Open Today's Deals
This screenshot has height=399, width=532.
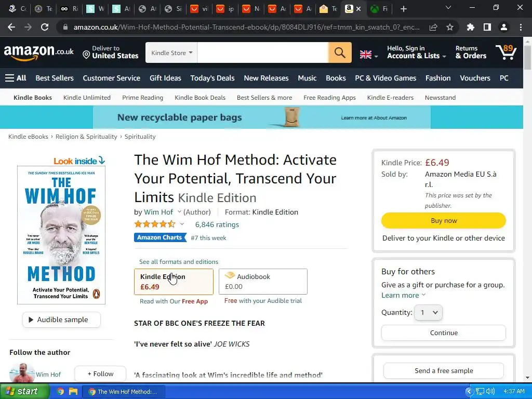coord(212,78)
